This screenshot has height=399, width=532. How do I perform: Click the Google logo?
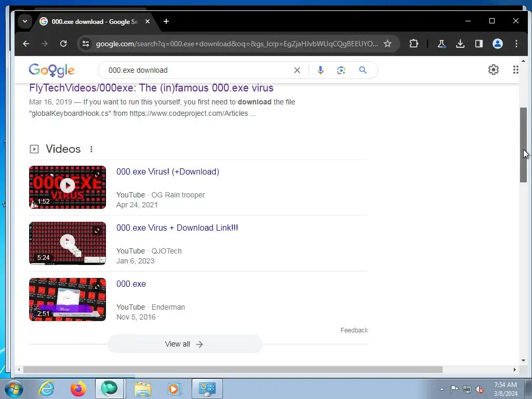(51, 70)
